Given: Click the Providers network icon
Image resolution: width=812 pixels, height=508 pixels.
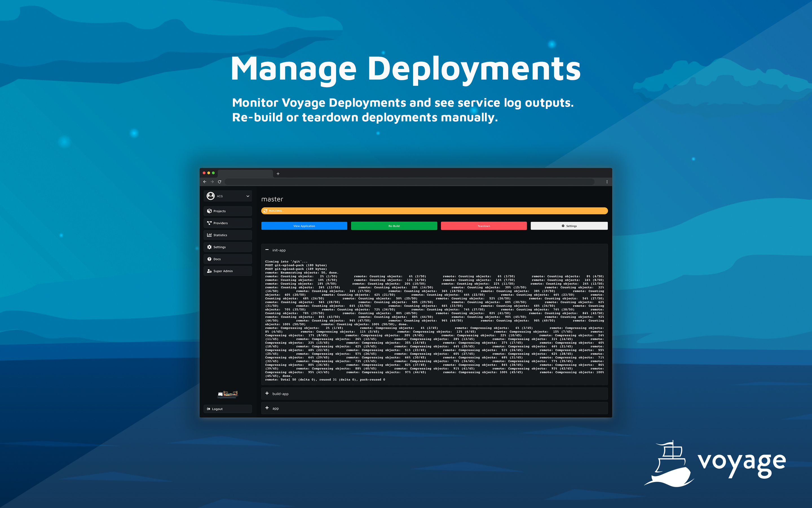Looking at the screenshot, I should click(x=209, y=223).
